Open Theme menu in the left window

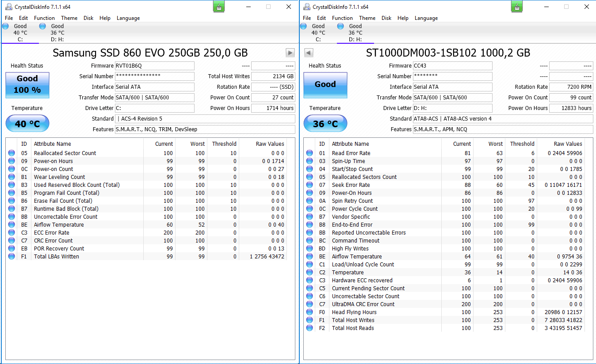69,18
